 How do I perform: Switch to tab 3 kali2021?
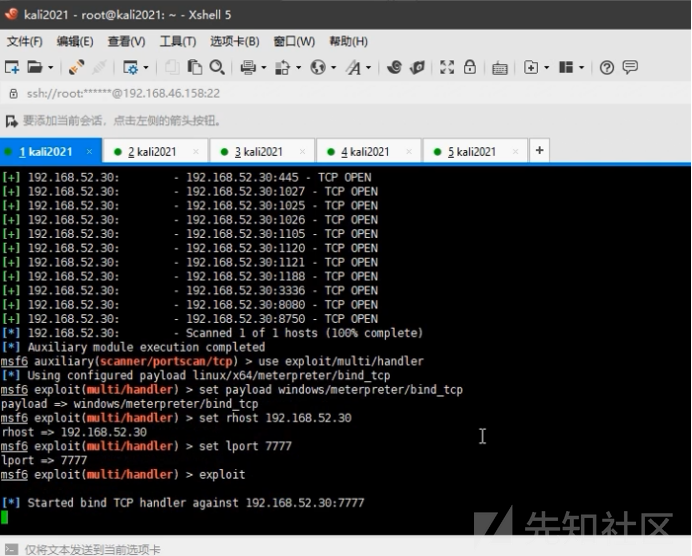[x=263, y=152]
